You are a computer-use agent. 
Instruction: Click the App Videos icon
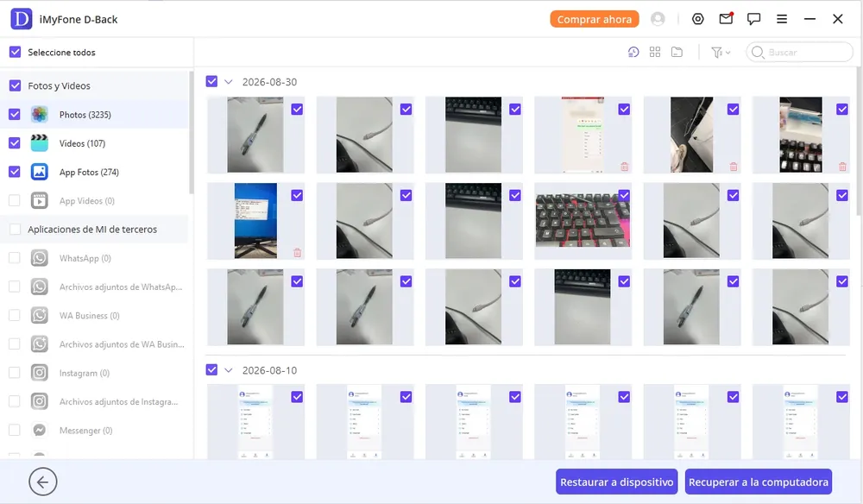[x=39, y=200]
